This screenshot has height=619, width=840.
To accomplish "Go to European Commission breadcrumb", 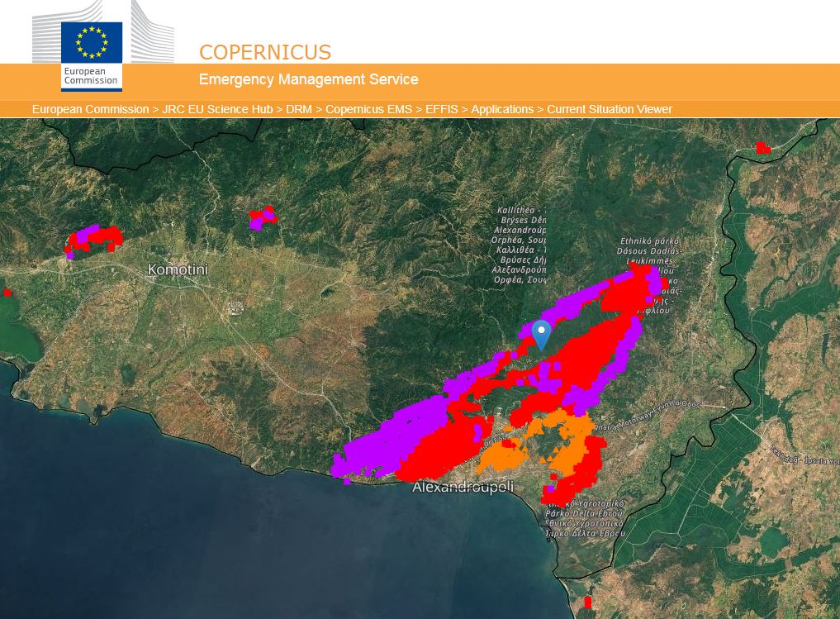I will pos(91,109).
